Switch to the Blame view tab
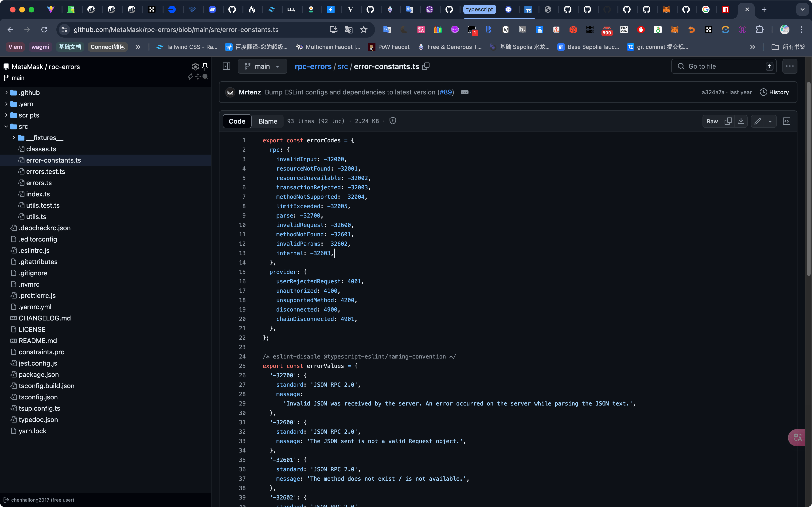 [x=268, y=121]
